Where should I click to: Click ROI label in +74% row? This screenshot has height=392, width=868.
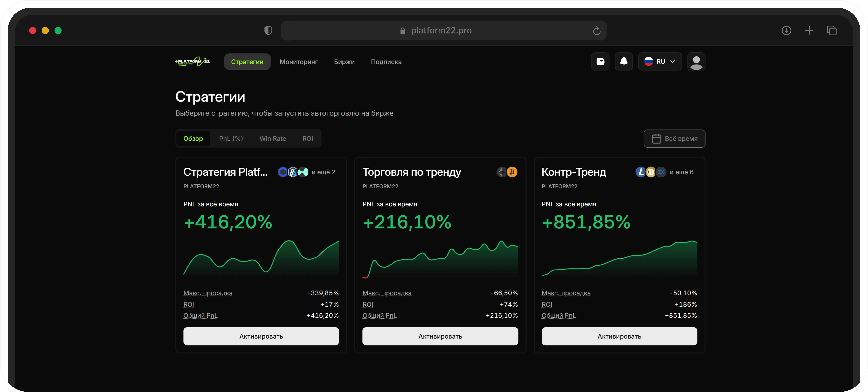[368, 304]
